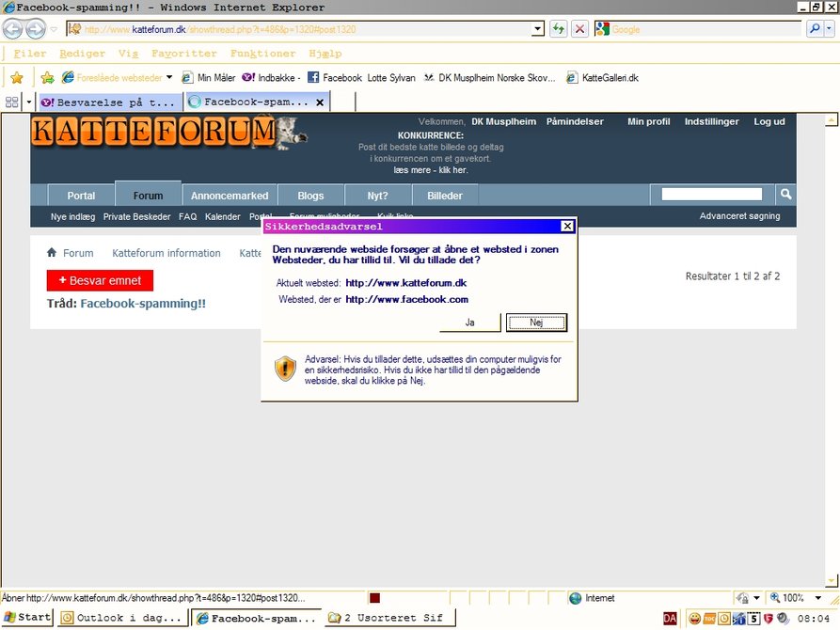Viewport: 840px width, 630px height.
Task: Open Favorites center star icon
Action: tap(17, 78)
